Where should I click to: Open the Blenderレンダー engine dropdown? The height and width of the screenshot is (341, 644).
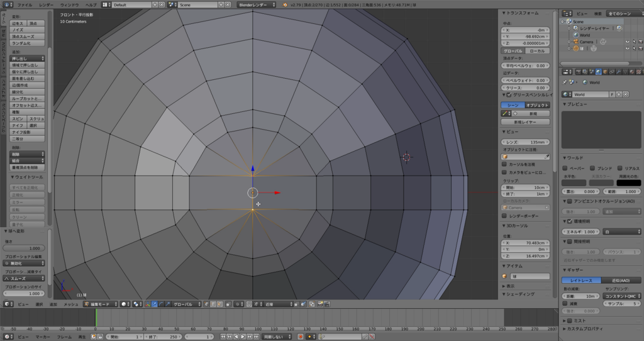257,5
